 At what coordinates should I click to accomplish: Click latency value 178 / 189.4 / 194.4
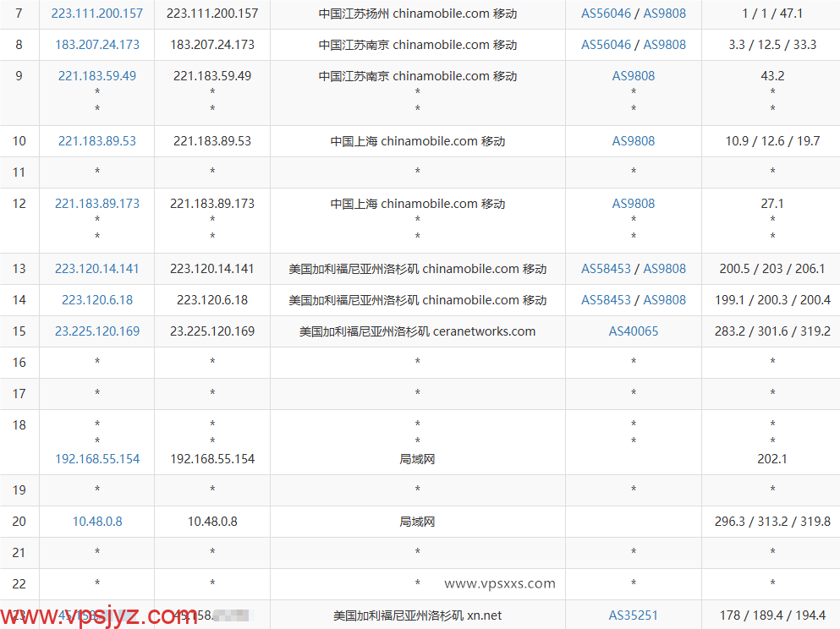(772, 615)
